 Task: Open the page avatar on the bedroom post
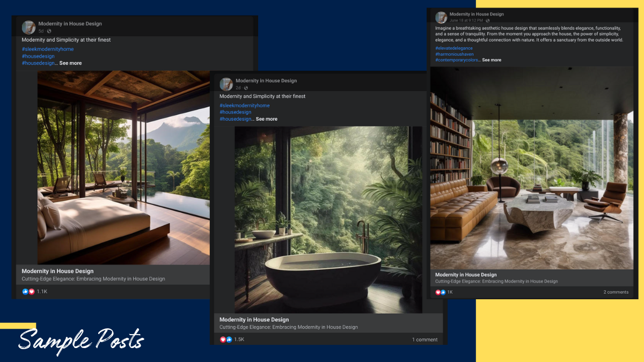[x=29, y=27]
